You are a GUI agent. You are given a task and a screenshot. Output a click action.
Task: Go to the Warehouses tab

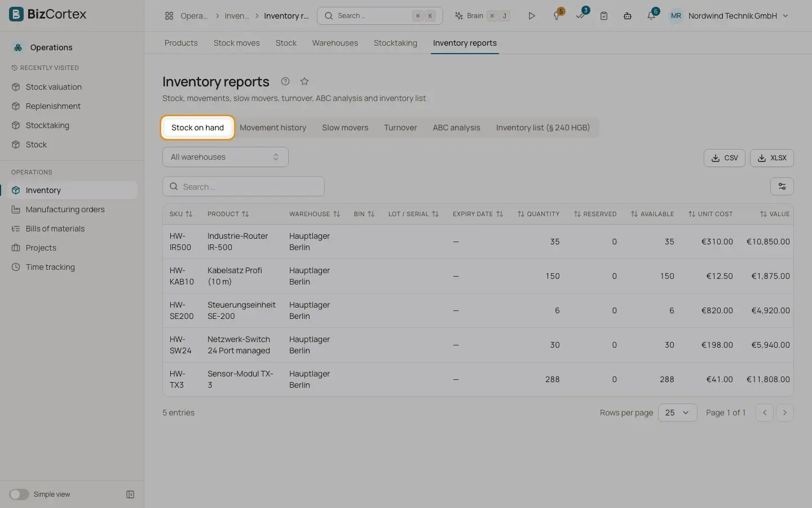tap(335, 43)
